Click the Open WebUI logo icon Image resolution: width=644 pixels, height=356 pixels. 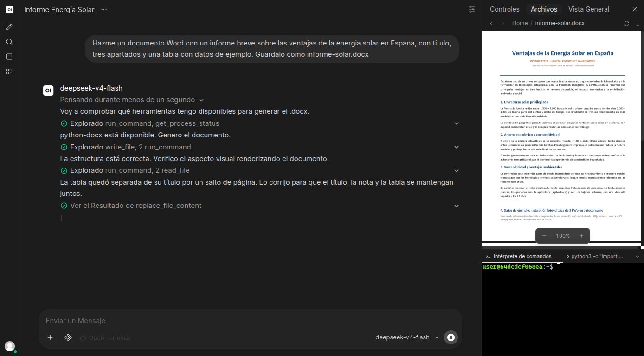[9, 10]
